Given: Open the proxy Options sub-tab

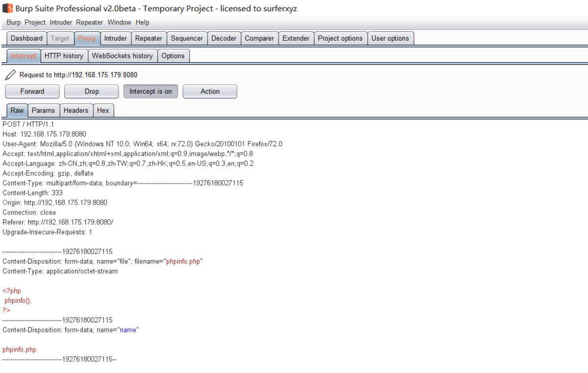Looking at the screenshot, I should (x=173, y=56).
